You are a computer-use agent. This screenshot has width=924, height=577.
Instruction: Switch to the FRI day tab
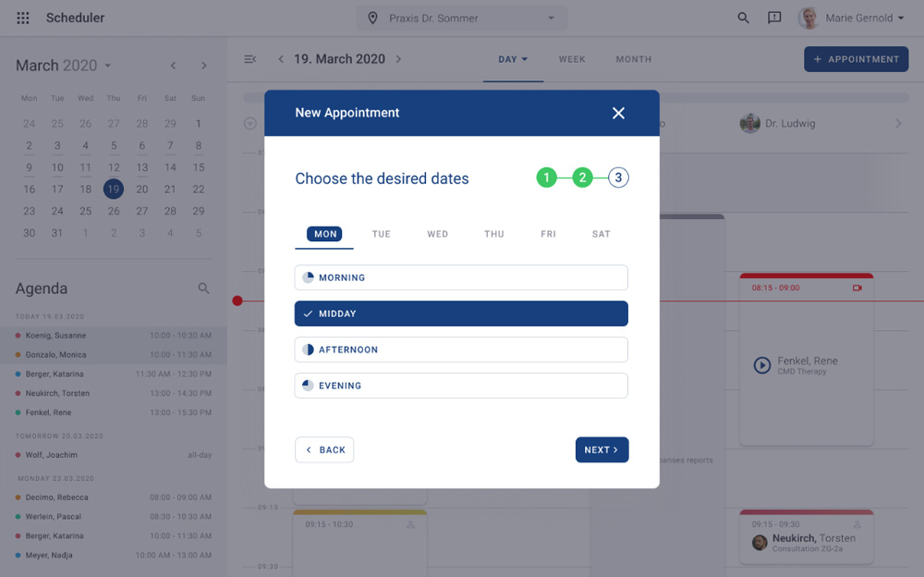(548, 234)
